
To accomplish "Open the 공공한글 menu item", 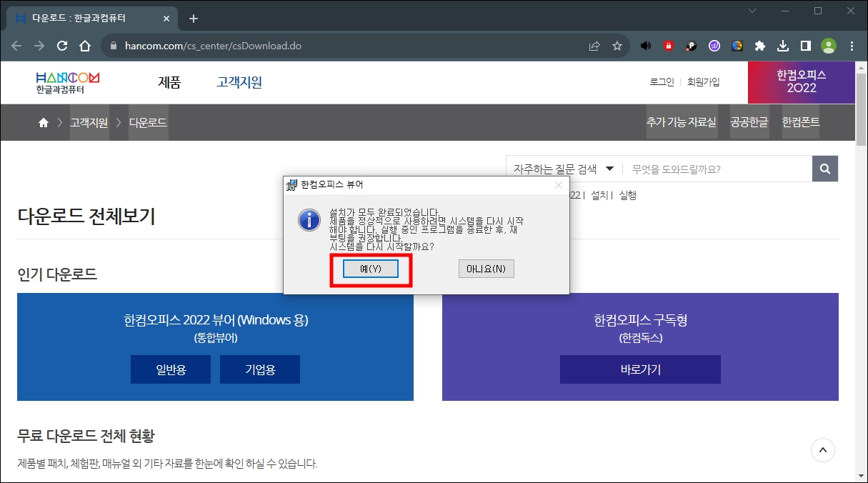I will pyautogui.click(x=749, y=123).
